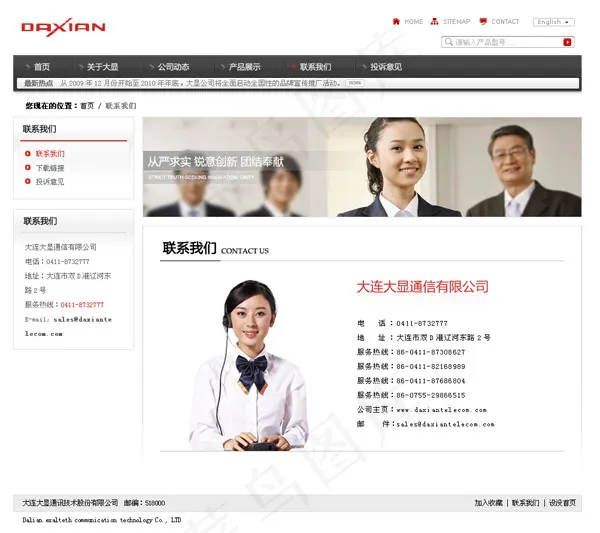This screenshot has height=533, width=600.
Task: Click the DAXIAN logo
Action: [x=63, y=26]
